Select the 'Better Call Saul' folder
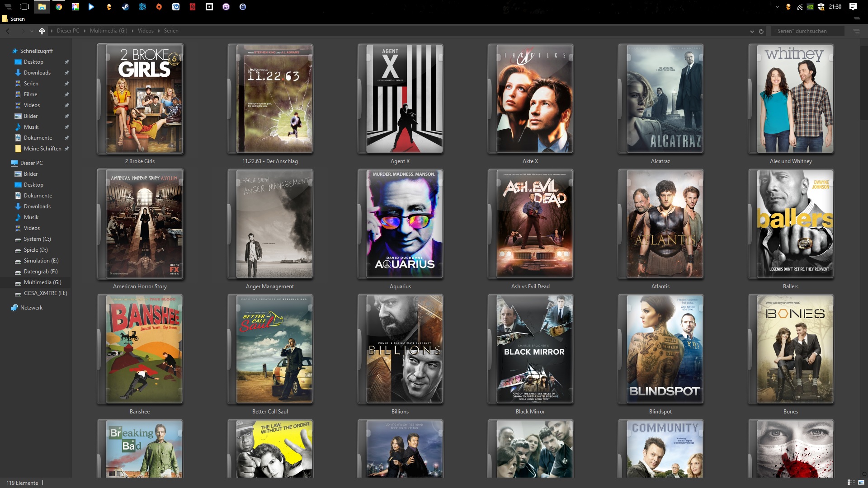The width and height of the screenshot is (868, 488). [270, 354]
